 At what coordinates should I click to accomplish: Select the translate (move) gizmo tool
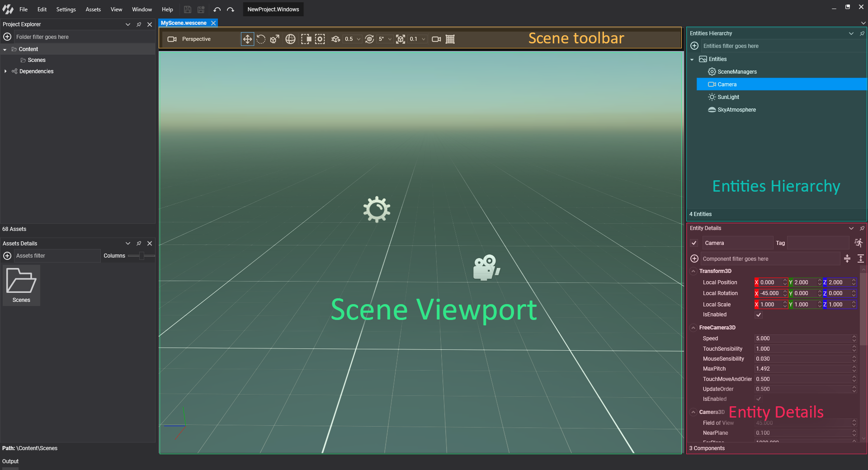[247, 39]
